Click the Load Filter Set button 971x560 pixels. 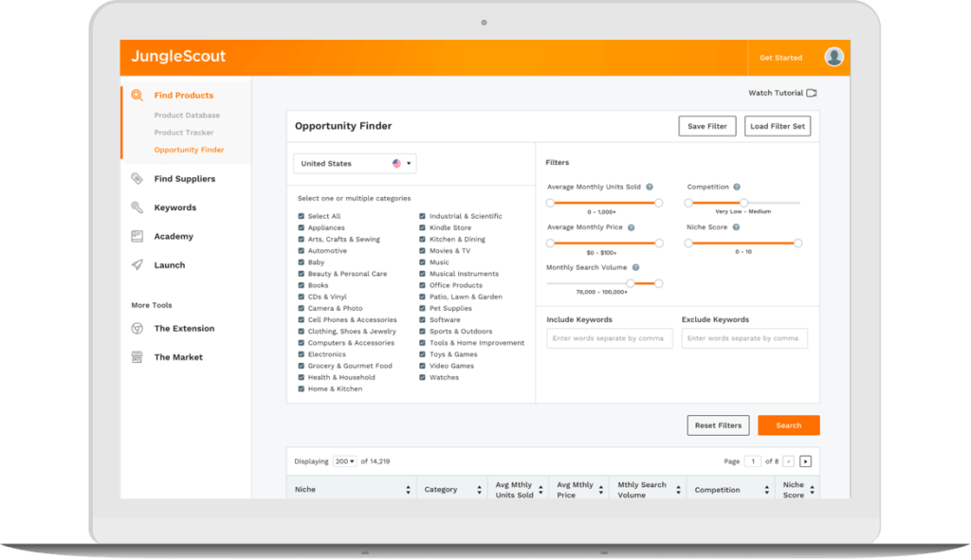pyautogui.click(x=778, y=126)
